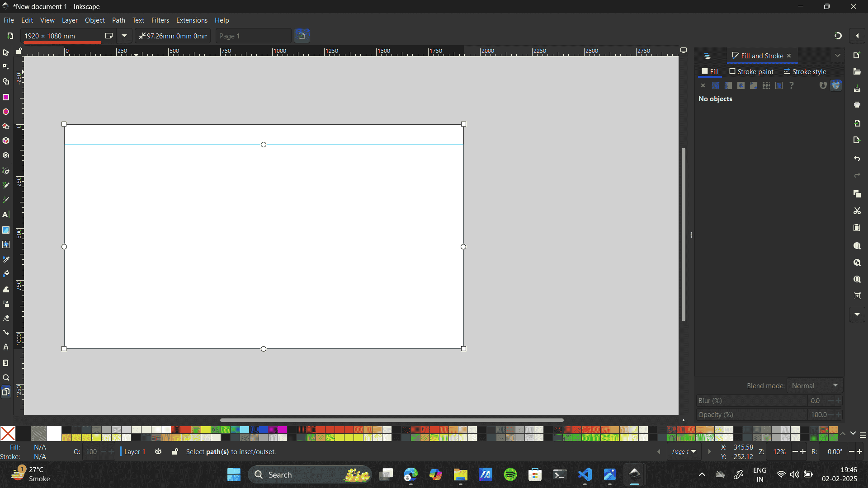Toggle move overlapping objects button
Screen dimensions: 868x488
pos(302,36)
